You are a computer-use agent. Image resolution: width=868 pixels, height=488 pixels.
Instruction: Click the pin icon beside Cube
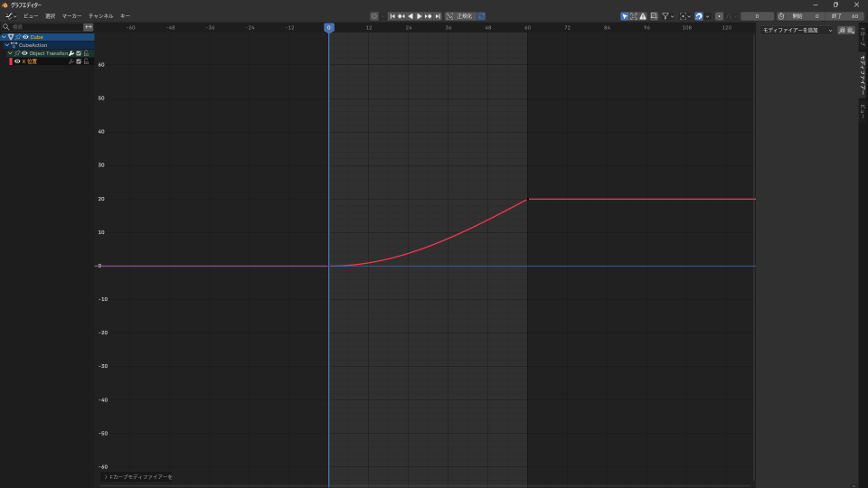(x=18, y=37)
